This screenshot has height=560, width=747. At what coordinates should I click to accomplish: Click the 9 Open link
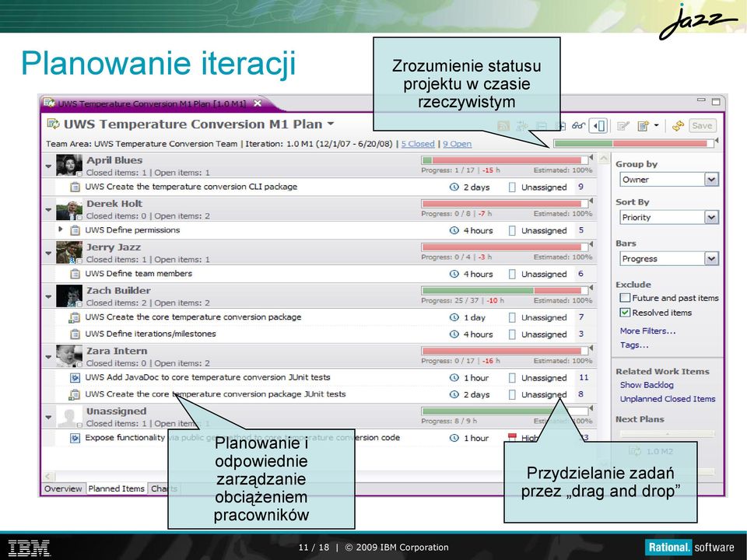click(x=458, y=144)
